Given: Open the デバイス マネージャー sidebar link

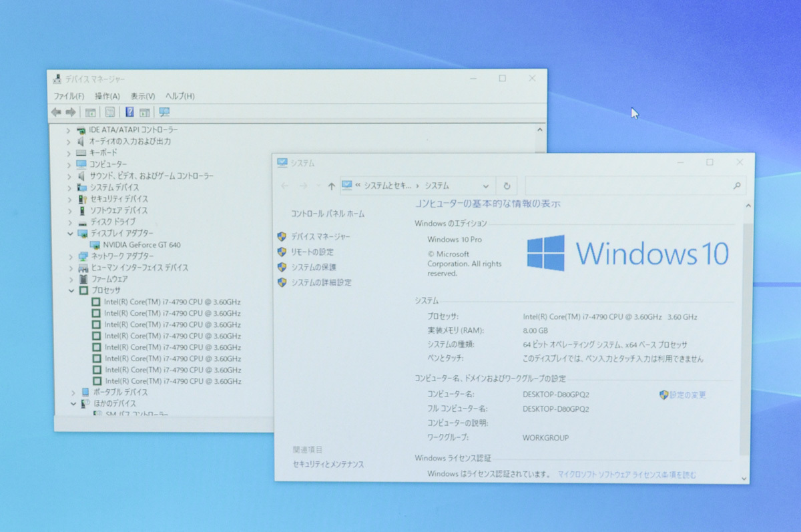Looking at the screenshot, I should [x=320, y=236].
